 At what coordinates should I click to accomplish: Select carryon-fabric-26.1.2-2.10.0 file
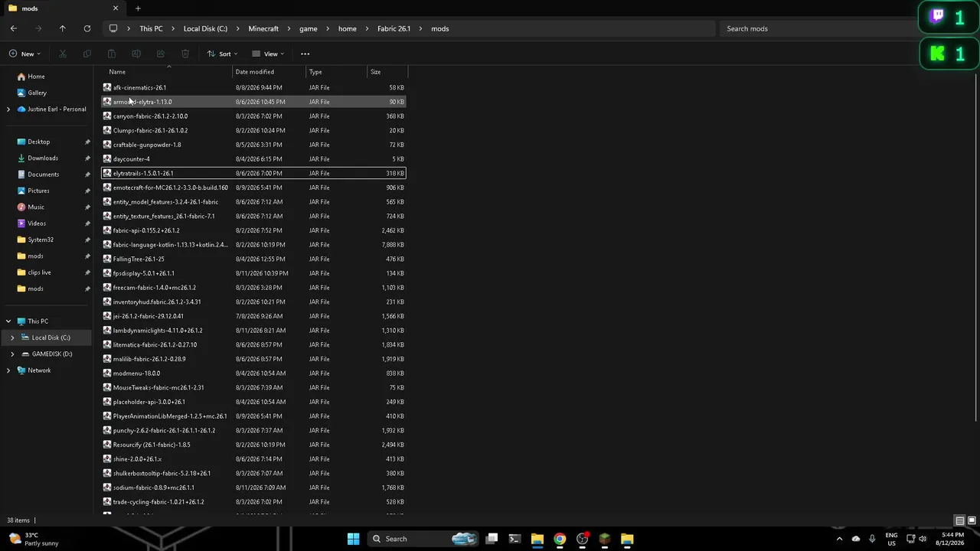(x=253, y=116)
